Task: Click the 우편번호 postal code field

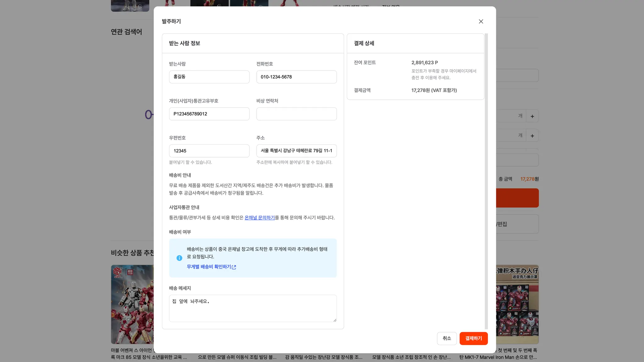Action: pos(209,151)
